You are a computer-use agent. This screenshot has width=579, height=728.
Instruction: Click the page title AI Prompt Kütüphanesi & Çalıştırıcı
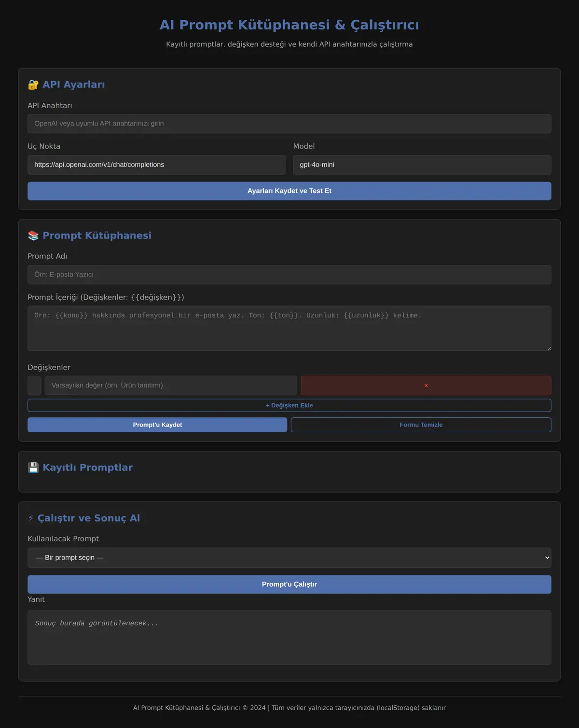(x=289, y=25)
